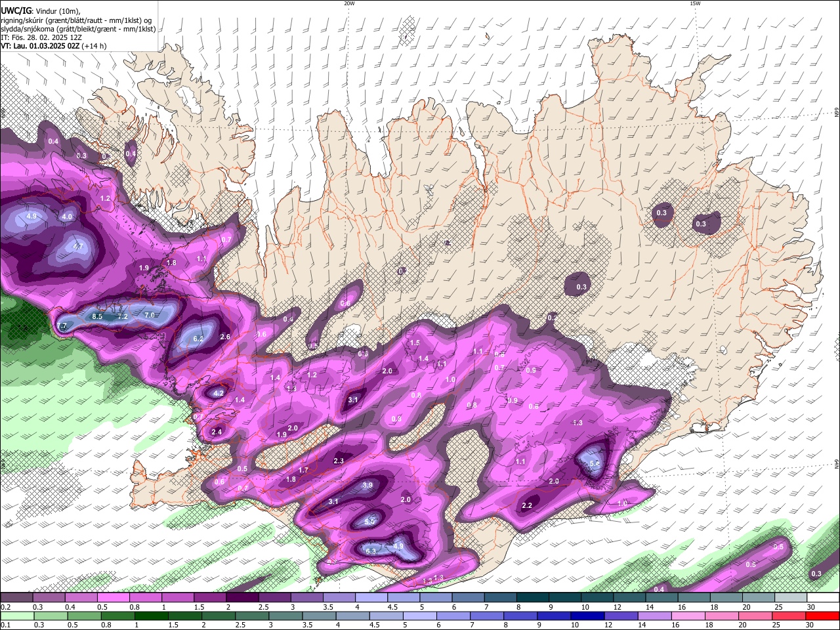This screenshot has width=840, height=630.
Task: Click the 6.2 precipitation value on the map
Action: click(x=198, y=339)
